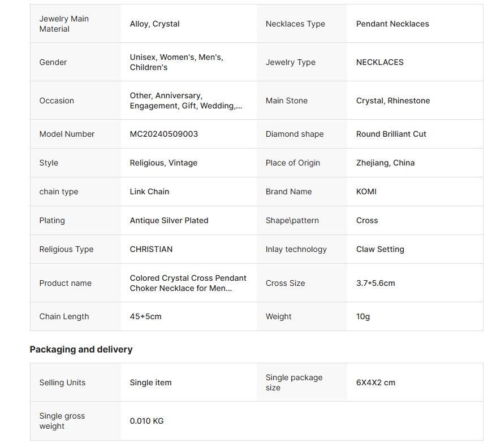This screenshot has height=448, width=492.
Task: Click the Packaging and delivery heading
Action: [81, 349]
